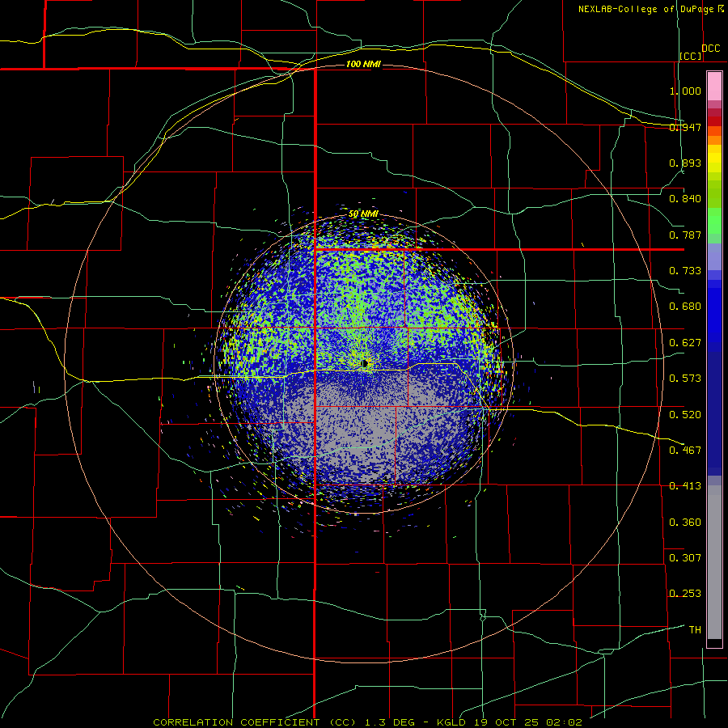Click the 0.307 scale value
Viewport: 728px width, 728px height.
[685, 558]
